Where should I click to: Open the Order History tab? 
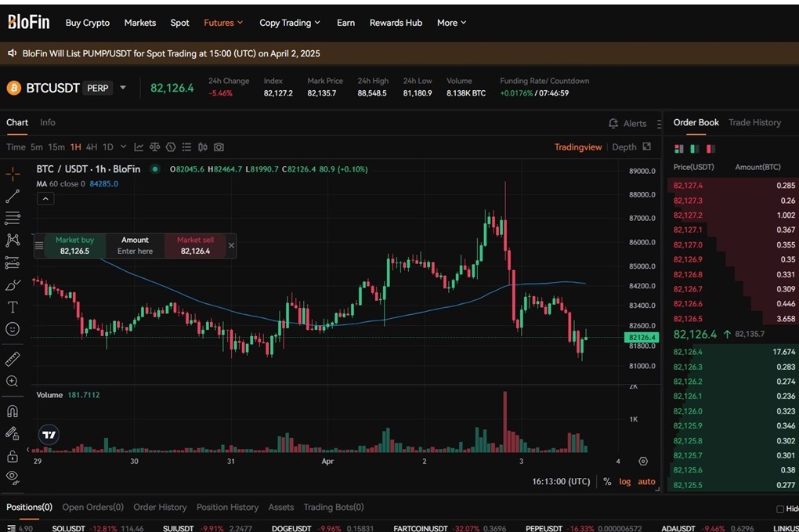tap(160, 507)
